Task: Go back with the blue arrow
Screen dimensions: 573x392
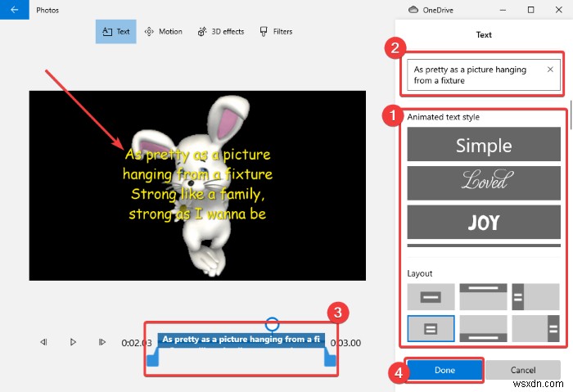Action: (14, 10)
